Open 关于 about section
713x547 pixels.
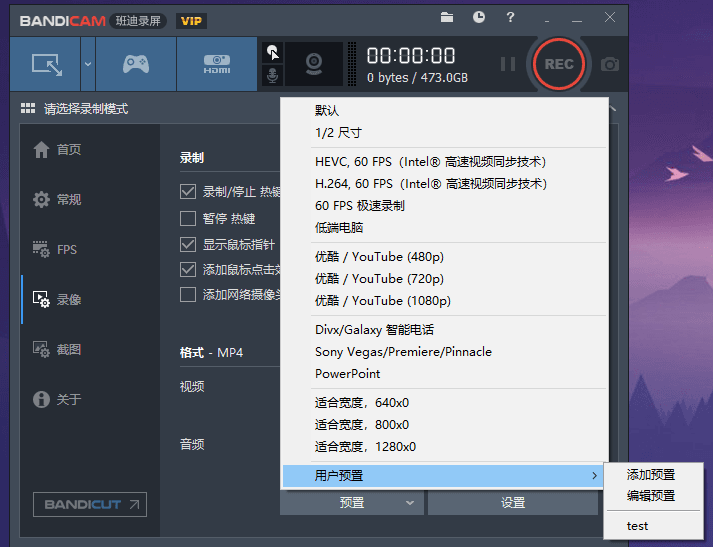pos(57,399)
